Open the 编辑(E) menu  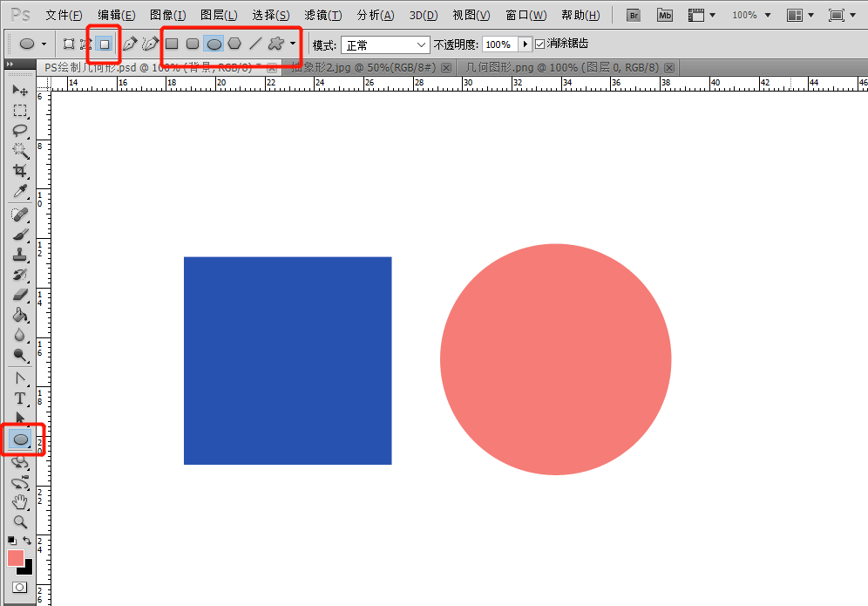[x=116, y=15]
